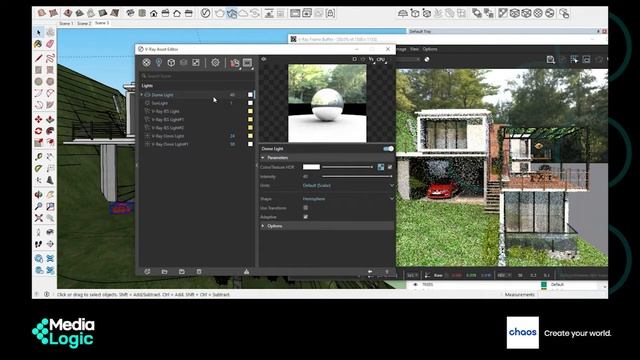Select V-Ray IES Light#1 in the list
The image size is (640, 360).
[x=168, y=120]
